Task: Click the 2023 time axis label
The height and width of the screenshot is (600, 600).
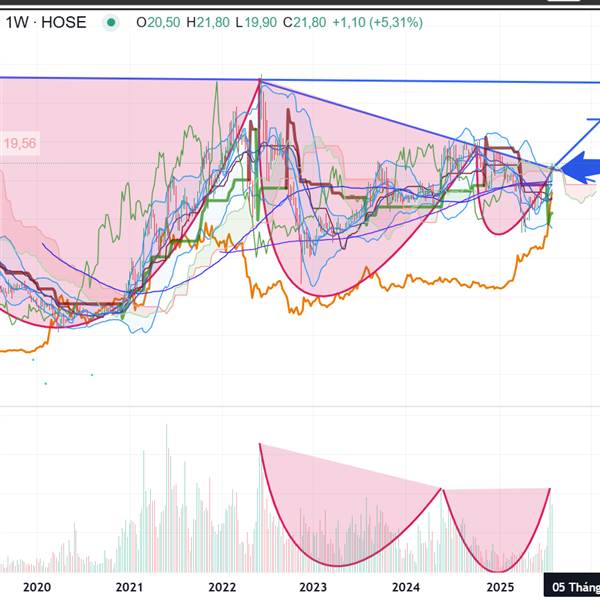Action: coord(313,587)
